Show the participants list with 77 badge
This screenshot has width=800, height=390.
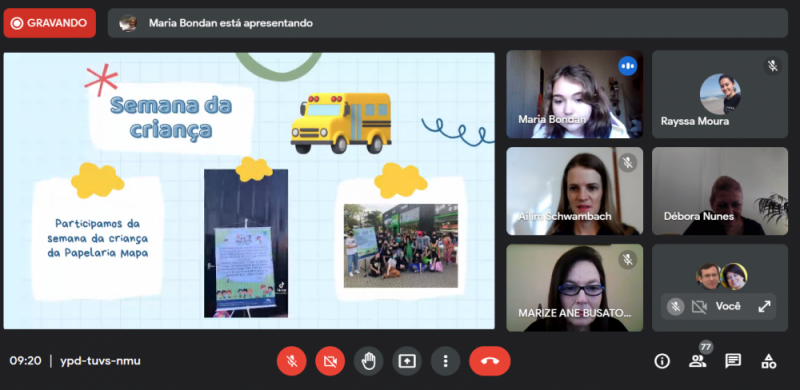(698, 360)
